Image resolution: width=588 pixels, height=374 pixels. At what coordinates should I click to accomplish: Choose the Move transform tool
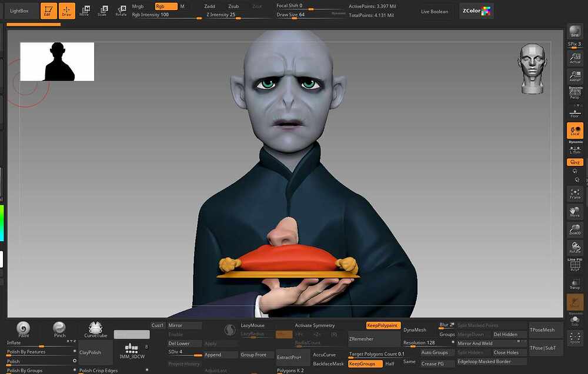(x=85, y=11)
